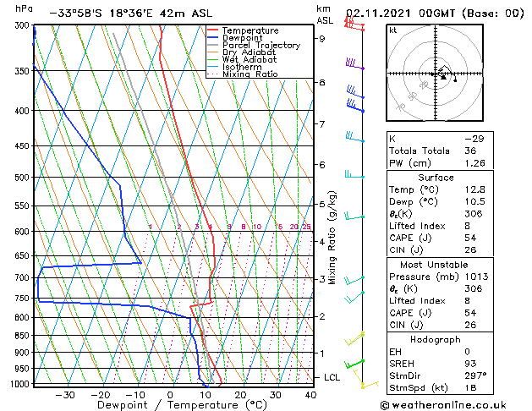Click the red wind barb at top
This screenshot has height=411, width=532.
point(354,25)
